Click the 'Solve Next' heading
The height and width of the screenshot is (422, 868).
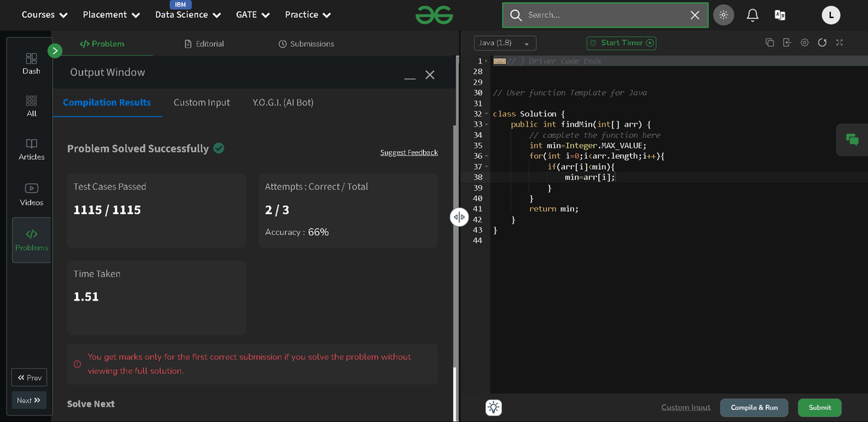click(90, 404)
